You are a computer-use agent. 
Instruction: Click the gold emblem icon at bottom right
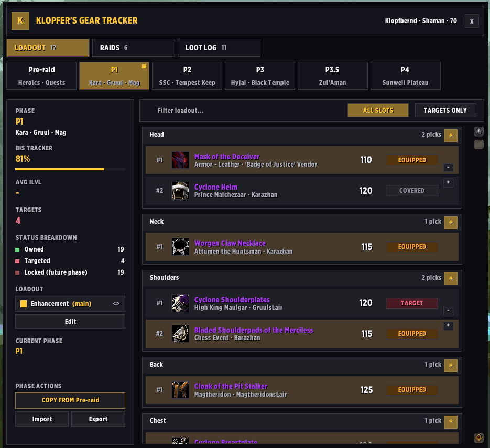478,438
